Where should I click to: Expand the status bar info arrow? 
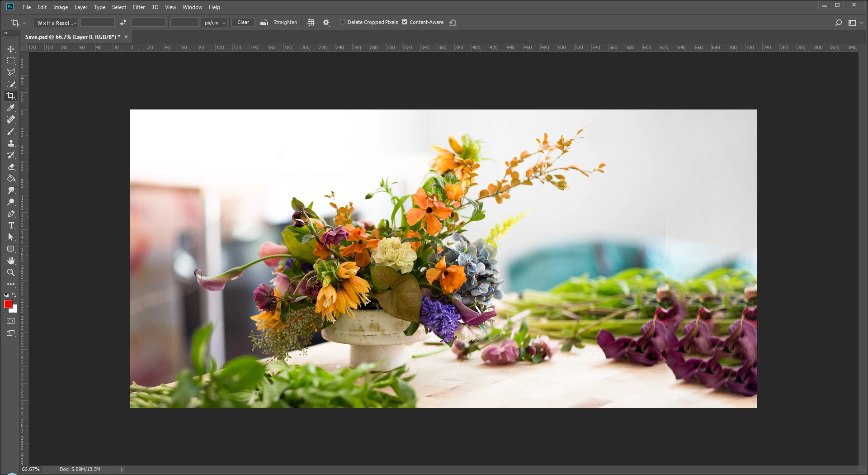coord(121,470)
